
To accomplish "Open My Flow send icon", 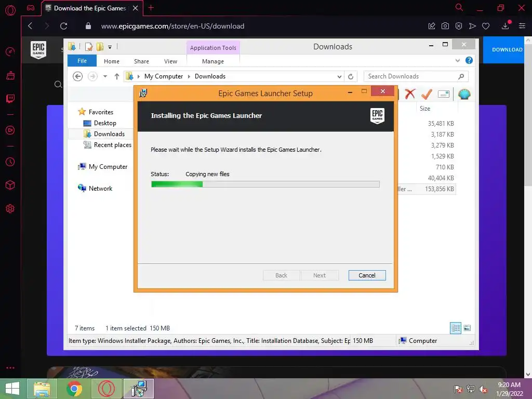I will (x=472, y=26).
